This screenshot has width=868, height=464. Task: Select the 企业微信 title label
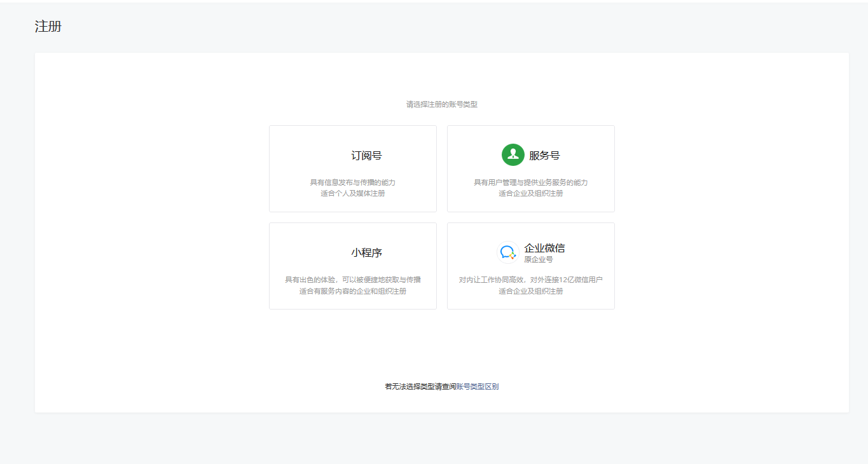coord(544,248)
